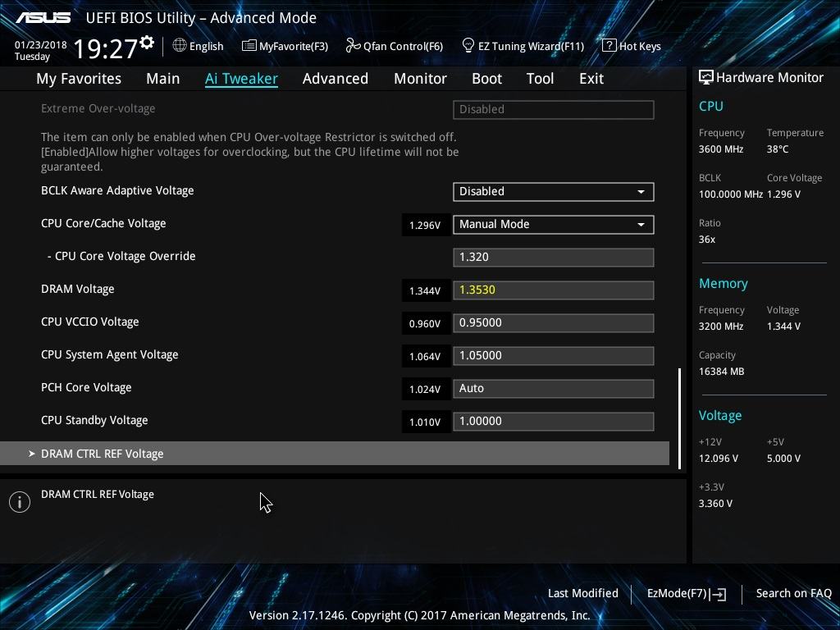The width and height of the screenshot is (840, 630).
Task: Open BCLK Aware Adaptive Voltage dropdown
Action: click(x=554, y=192)
